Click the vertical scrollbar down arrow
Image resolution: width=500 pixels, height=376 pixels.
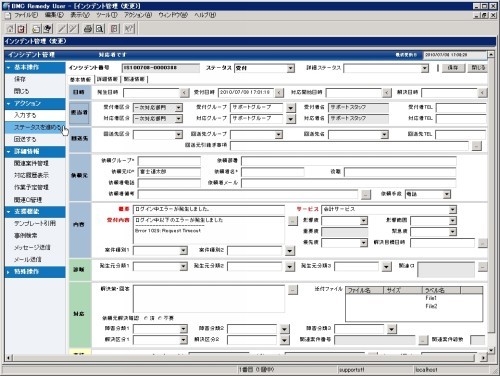pos(491,350)
